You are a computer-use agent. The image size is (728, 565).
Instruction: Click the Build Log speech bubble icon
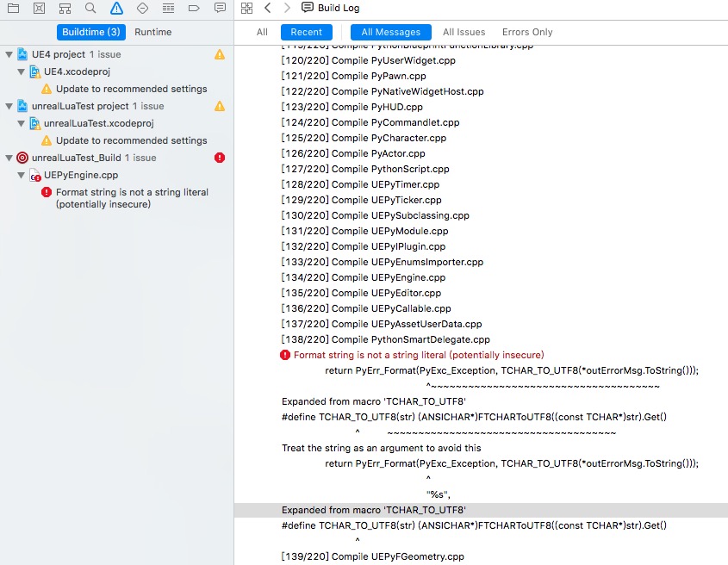point(308,8)
